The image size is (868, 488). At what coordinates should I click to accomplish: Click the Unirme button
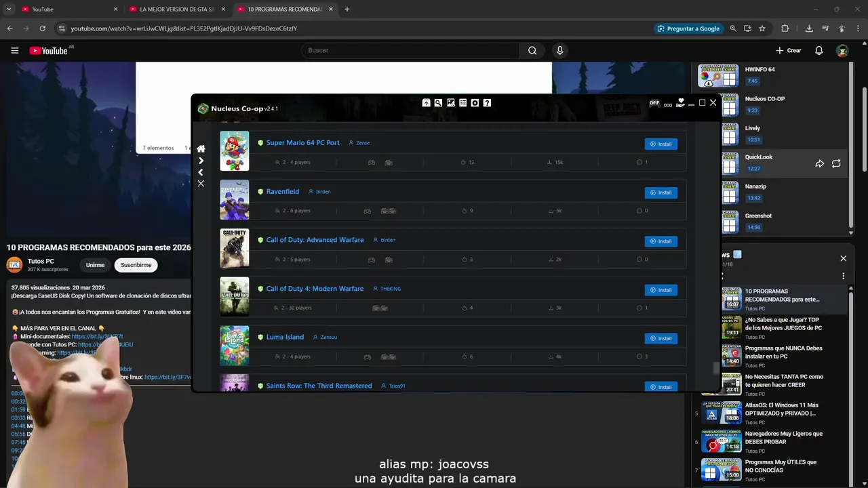pyautogui.click(x=95, y=265)
